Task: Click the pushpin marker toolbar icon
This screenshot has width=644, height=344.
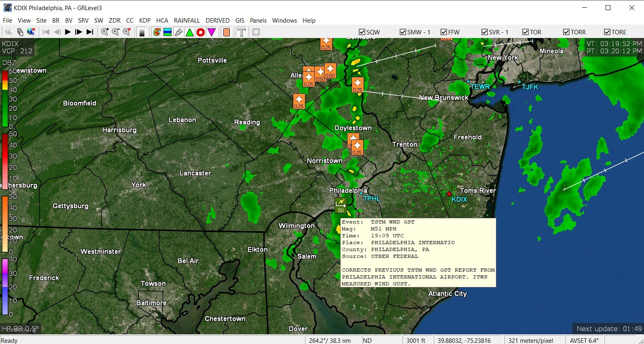Action: (178, 32)
